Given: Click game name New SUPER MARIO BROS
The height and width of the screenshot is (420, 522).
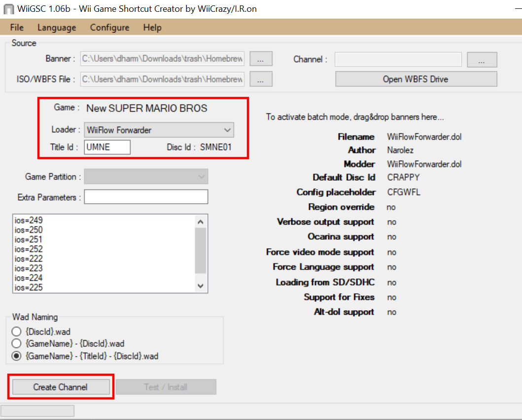Looking at the screenshot, I should tap(147, 108).
